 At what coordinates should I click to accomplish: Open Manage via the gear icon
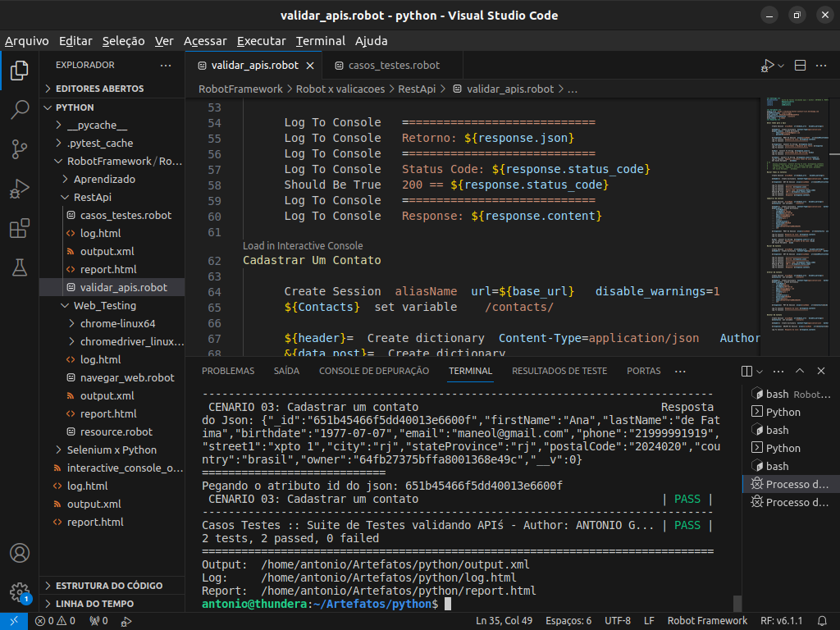(18, 593)
